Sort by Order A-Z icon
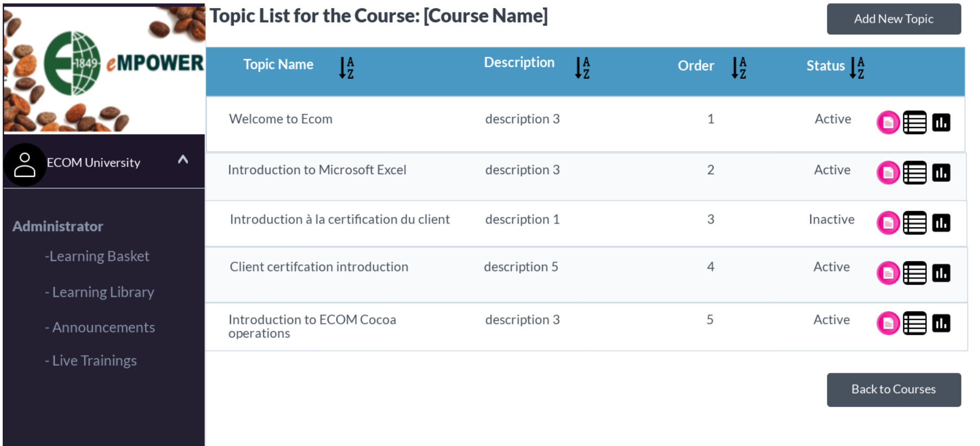980x446 pixels. [x=739, y=68]
